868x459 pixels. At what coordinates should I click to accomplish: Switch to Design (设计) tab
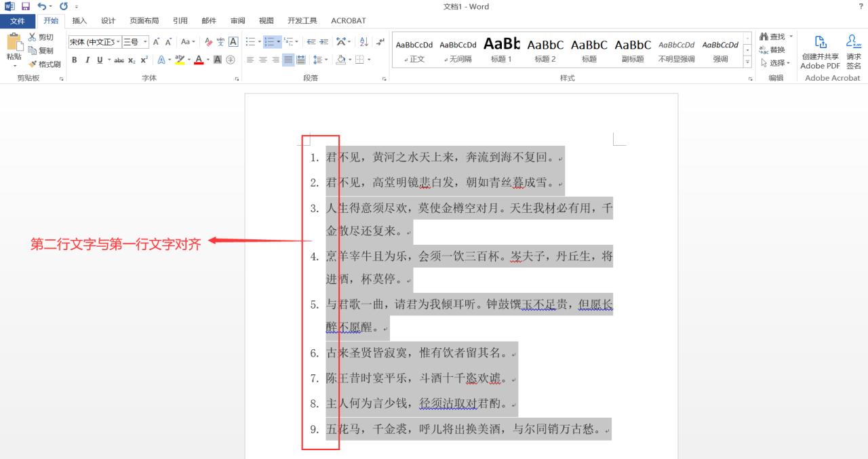pyautogui.click(x=108, y=21)
